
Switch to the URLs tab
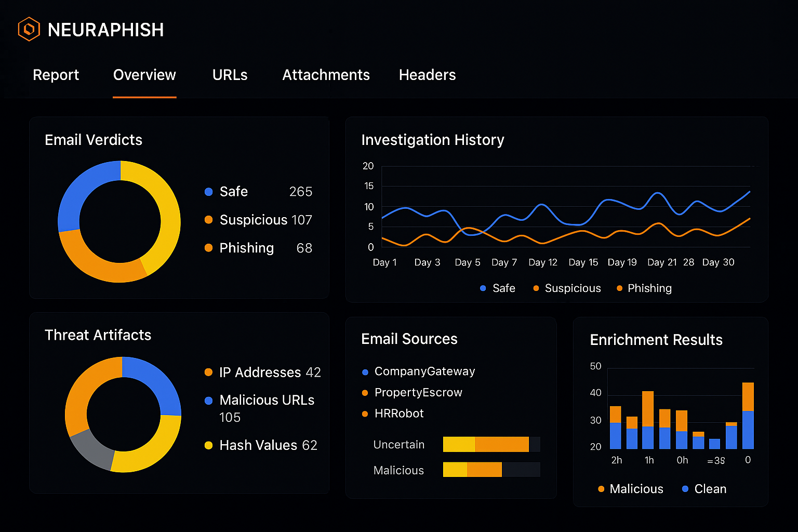[x=230, y=75]
